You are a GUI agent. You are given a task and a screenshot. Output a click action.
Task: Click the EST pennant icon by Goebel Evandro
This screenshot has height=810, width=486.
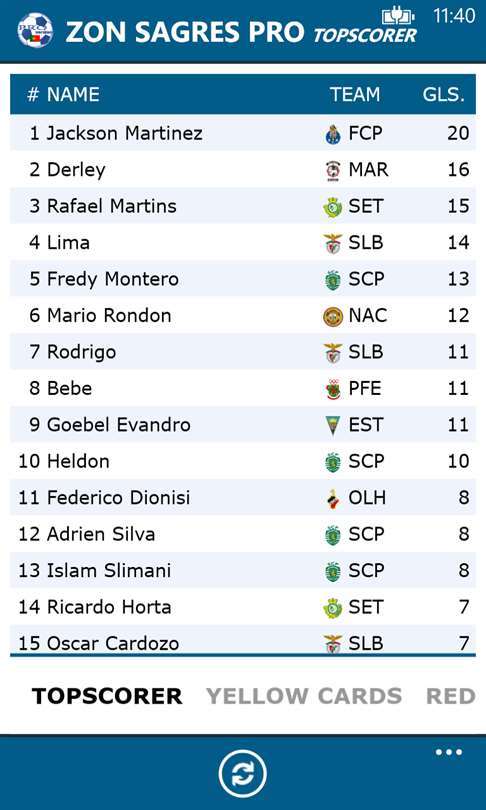(333, 426)
